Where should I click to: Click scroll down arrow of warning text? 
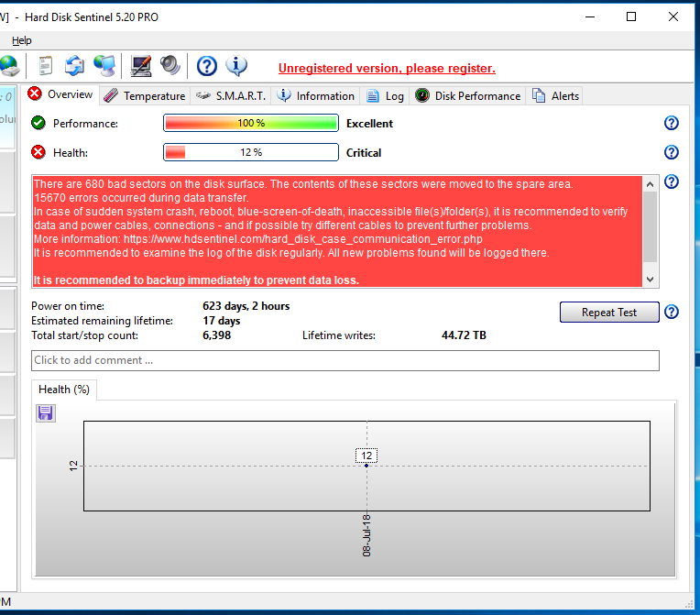pyautogui.click(x=650, y=280)
